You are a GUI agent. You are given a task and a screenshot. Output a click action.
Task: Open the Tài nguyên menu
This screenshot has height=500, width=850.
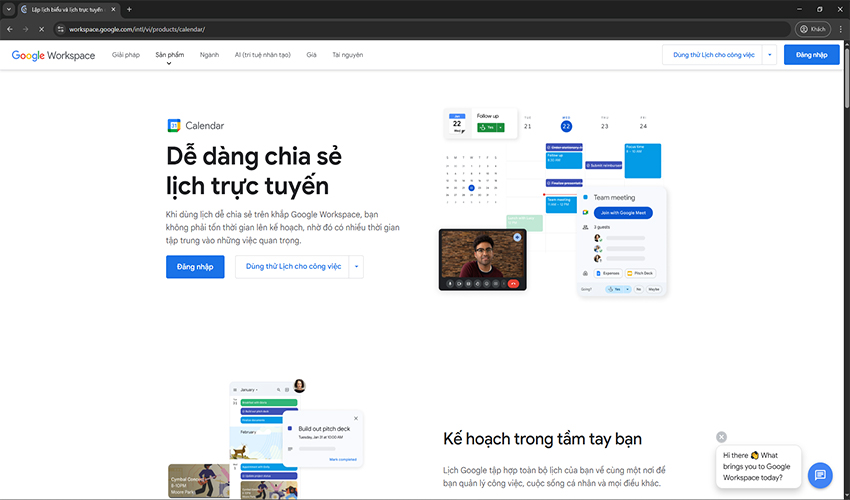[x=347, y=55]
